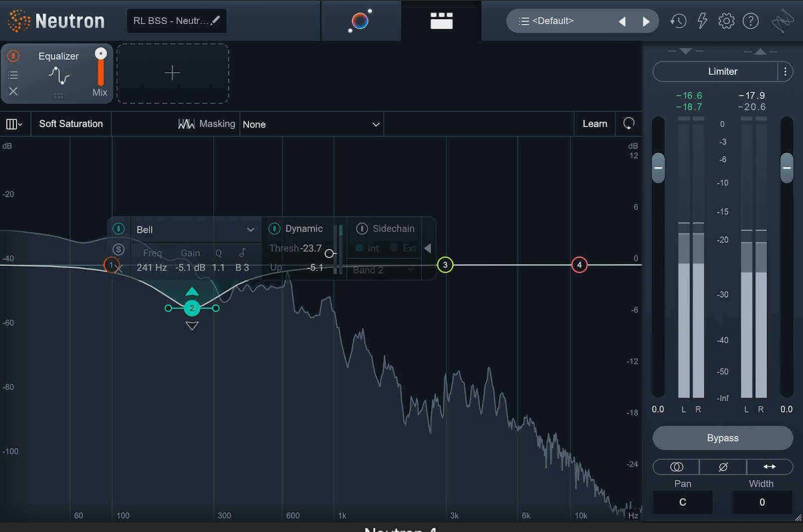
Task: Open the settings gear icon
Action: tap(726, 21)
